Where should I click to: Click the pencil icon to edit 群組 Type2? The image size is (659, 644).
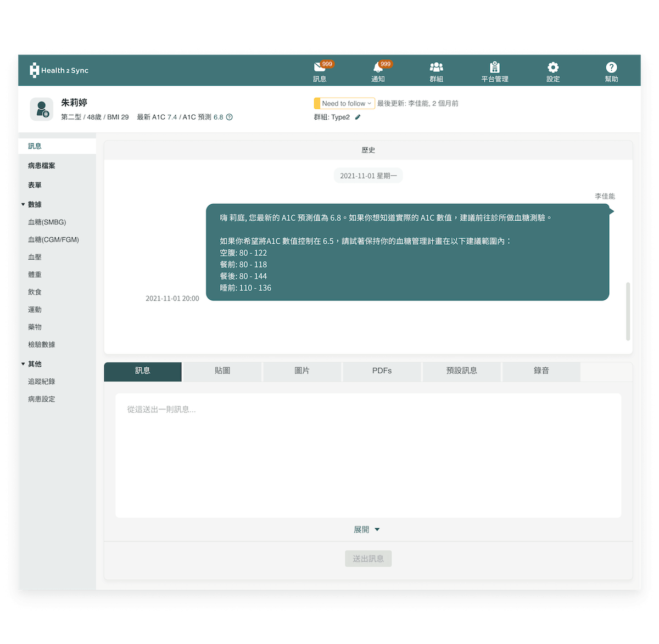point(358,117)
